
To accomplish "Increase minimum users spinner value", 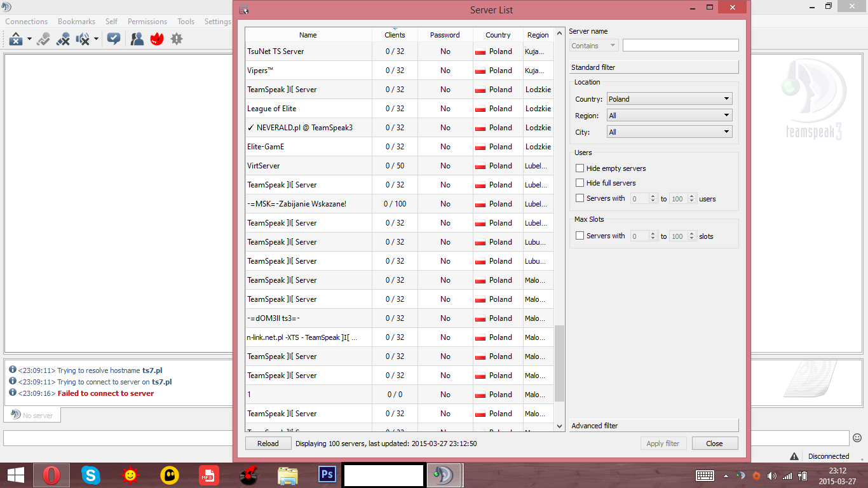I will pyautogui.click(x=653, y=196).
